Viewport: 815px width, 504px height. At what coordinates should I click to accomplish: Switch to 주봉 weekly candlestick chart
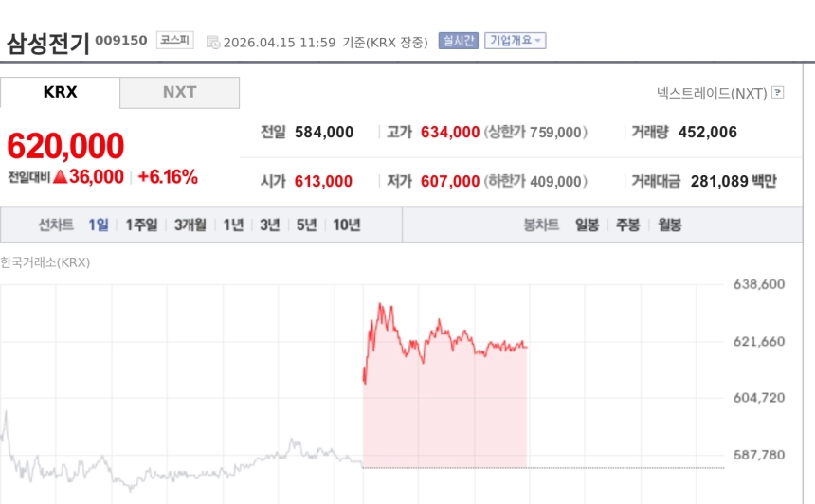click(x=627, y=225)
